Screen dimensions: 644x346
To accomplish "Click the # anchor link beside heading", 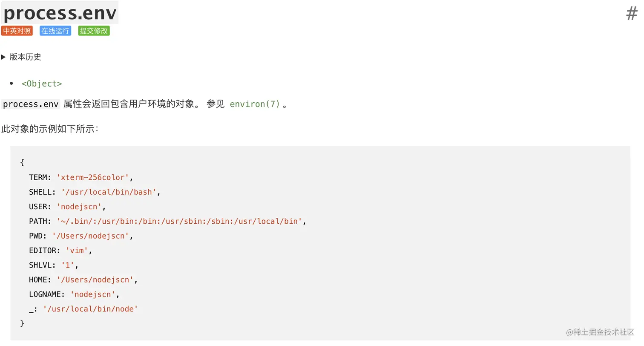I will pos(632,14).
